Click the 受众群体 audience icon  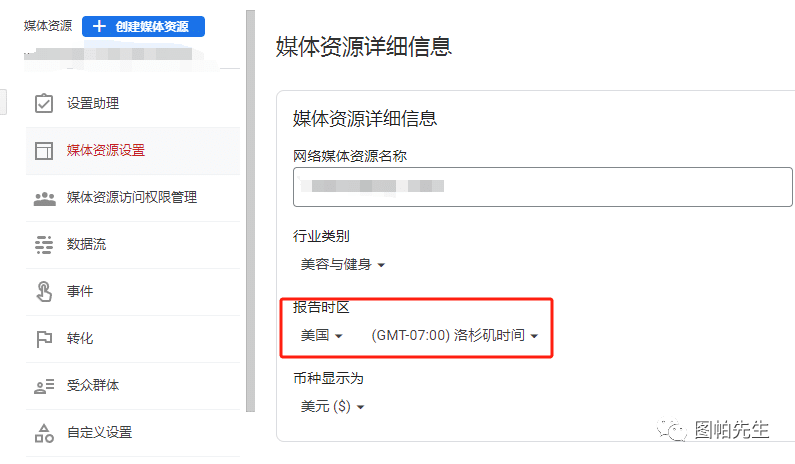point(44,385)
